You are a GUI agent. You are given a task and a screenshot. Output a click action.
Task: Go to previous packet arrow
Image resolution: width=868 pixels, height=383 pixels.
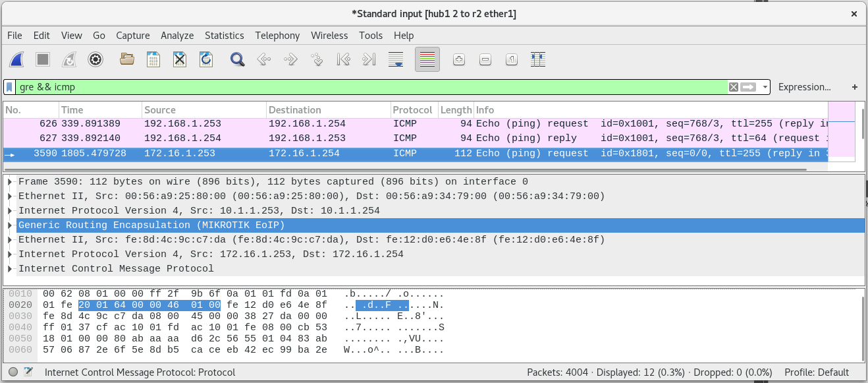(264, 60)
